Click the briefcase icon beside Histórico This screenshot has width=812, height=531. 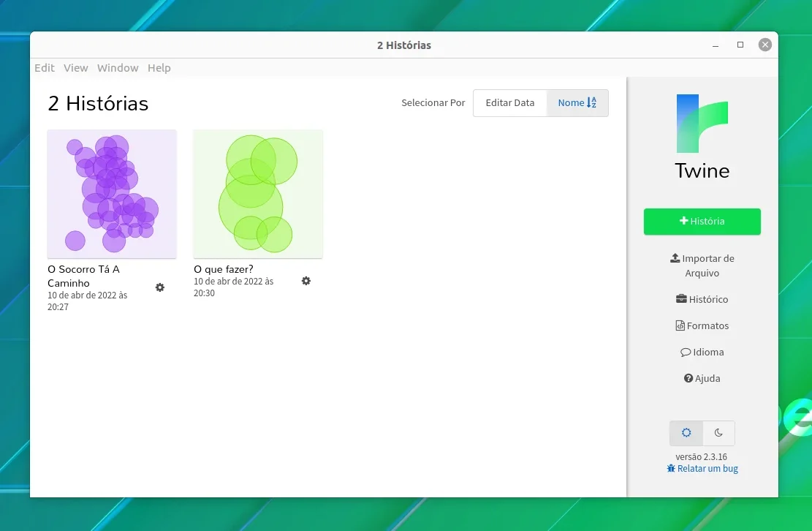tap(681, 299)
